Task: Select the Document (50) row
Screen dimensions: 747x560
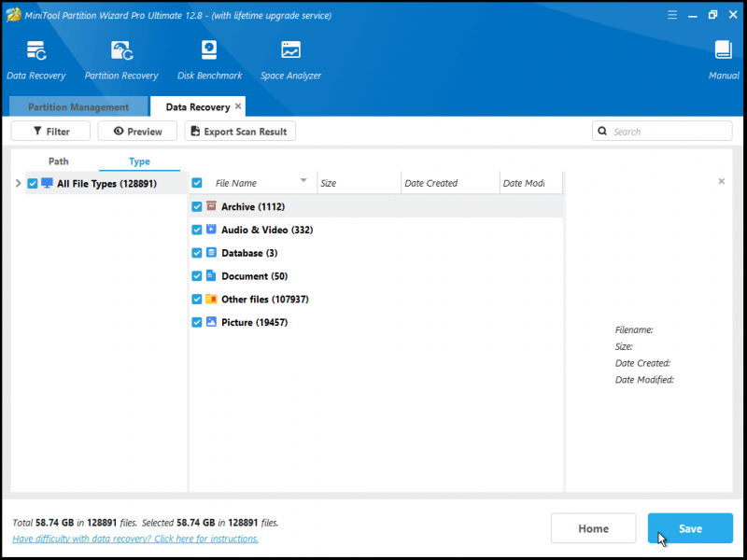Action: tap(376, 276)
